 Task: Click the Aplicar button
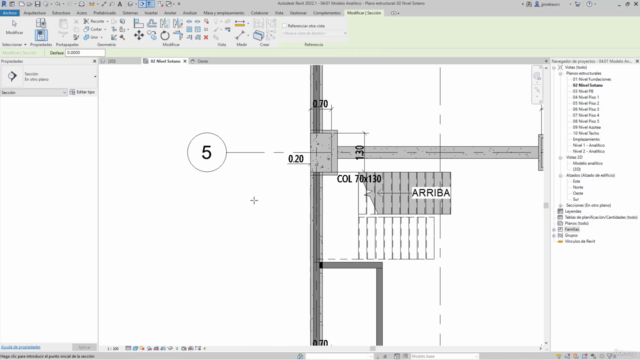coord(84,347)
